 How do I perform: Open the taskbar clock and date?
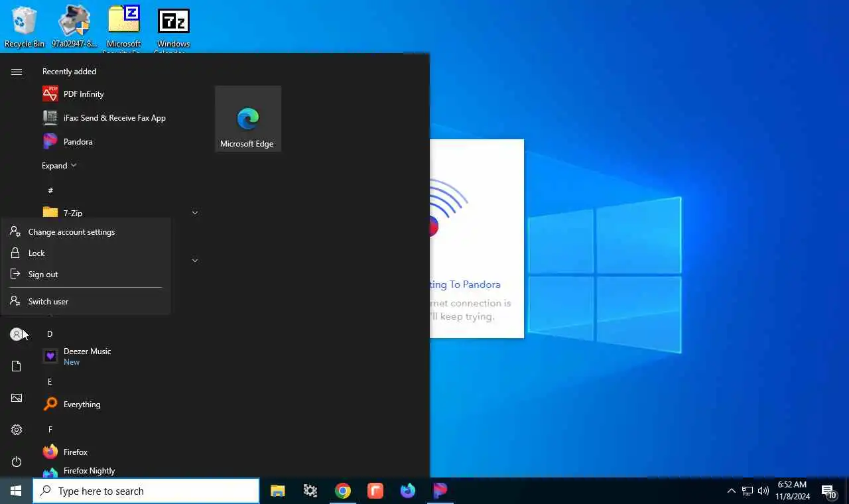[x=793, y=491]
